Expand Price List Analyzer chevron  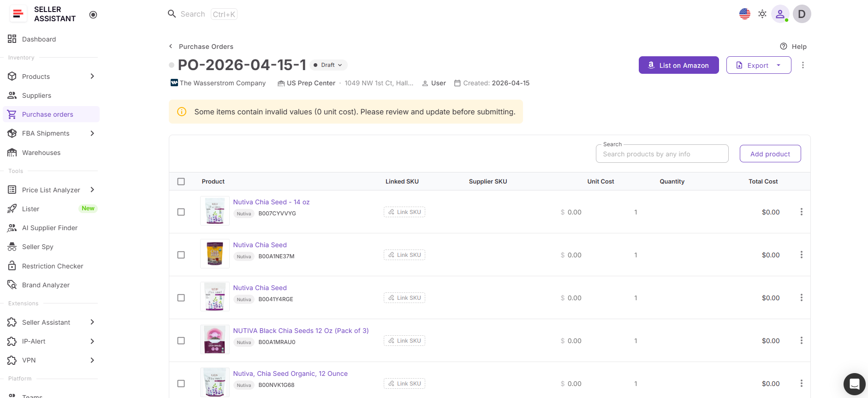92,190
